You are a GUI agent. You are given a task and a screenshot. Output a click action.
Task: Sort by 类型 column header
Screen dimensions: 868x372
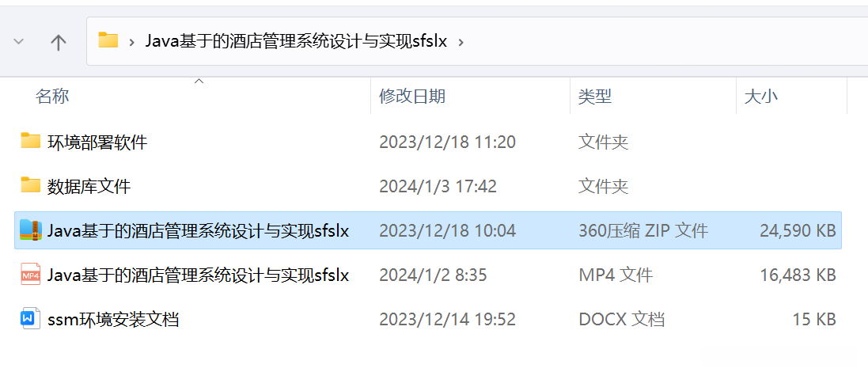pyautogui.click(x=594, y=97)
